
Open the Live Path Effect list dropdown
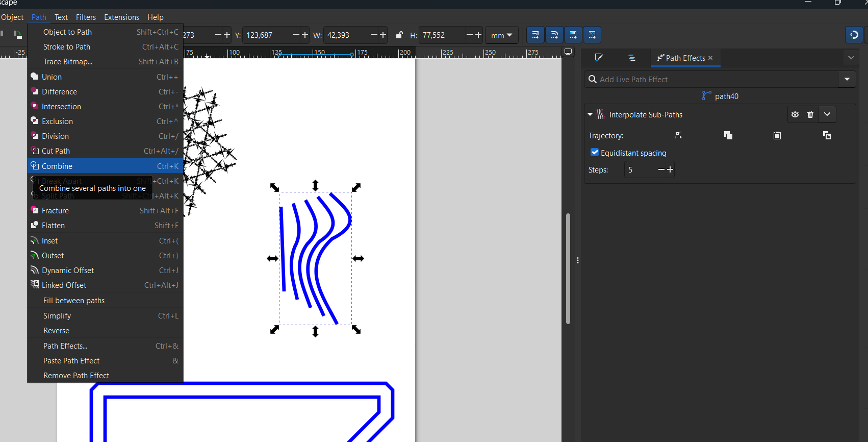point(847,79)
